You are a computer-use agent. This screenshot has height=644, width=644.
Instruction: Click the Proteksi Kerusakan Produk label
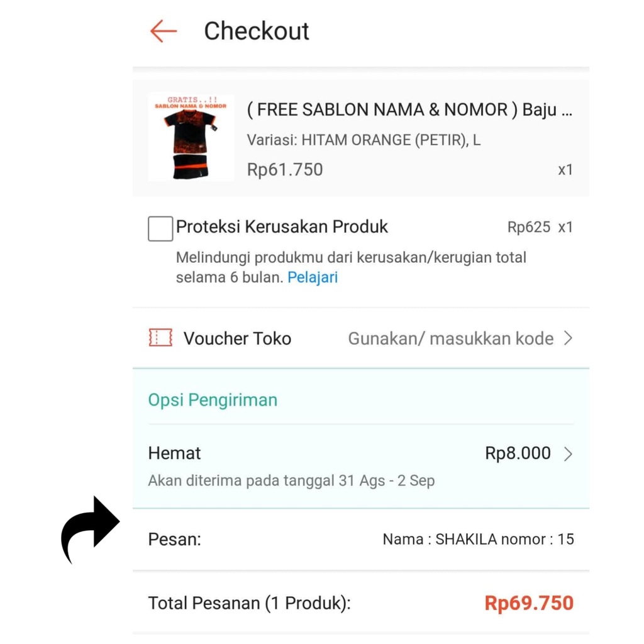point(282,226)
